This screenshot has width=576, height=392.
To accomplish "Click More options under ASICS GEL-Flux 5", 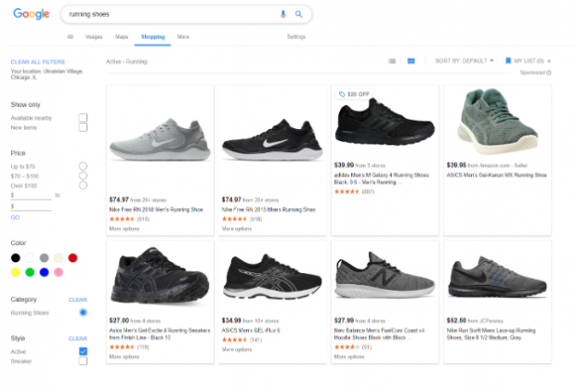I will point(237,349).
